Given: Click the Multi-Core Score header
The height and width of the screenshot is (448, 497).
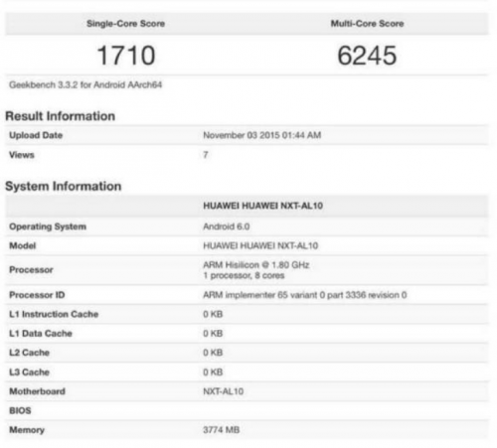Looking at the screenshot, I should click(367, 24).
